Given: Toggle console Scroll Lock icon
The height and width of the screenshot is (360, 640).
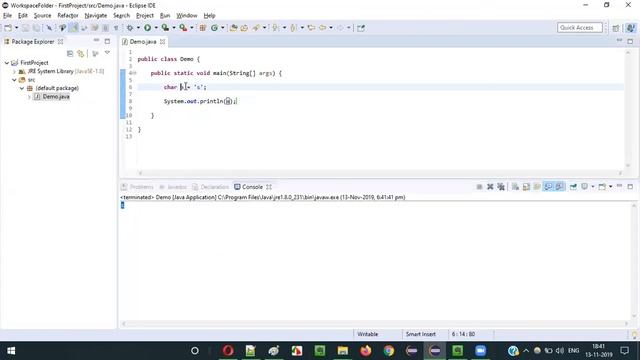Looking at the screenshot, I should point(526,187).
